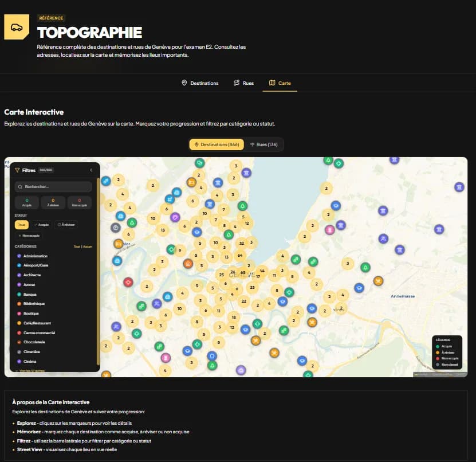Focus the Rechercher search field

(x=53, y=187)
